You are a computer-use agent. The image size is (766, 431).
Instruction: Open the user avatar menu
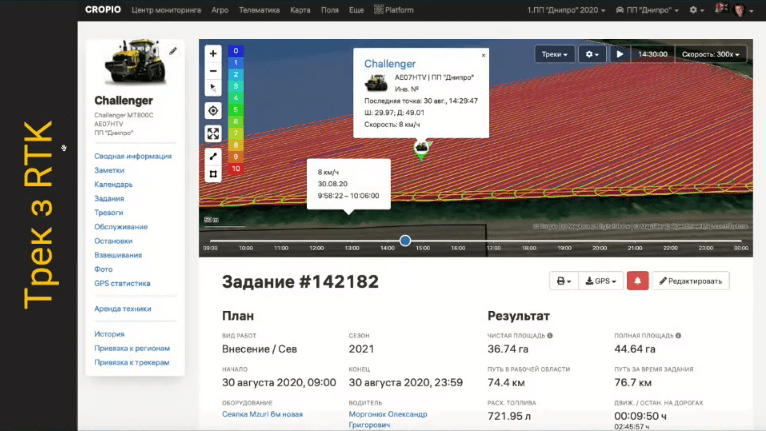[x=743, y=10]
